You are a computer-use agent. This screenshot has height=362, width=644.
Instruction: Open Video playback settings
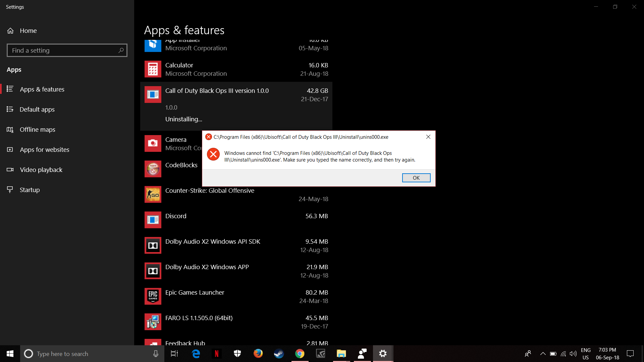click(x=41, y=170)
